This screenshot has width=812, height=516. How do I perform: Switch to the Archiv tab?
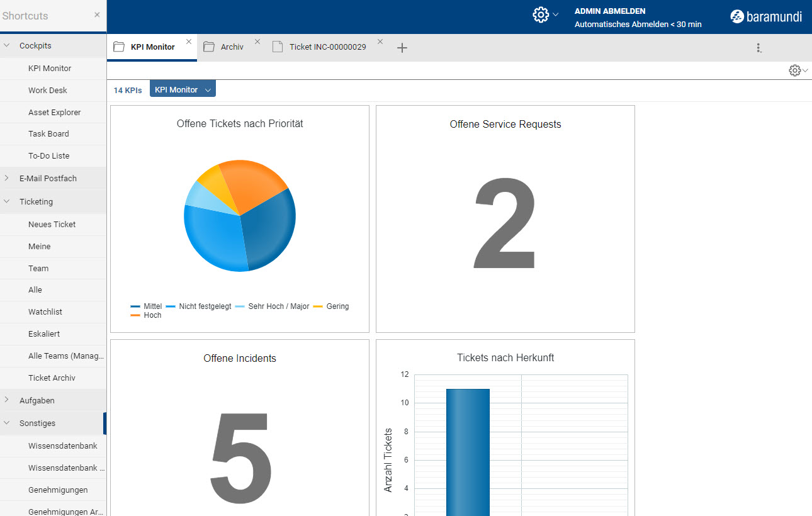coord(232,47)
